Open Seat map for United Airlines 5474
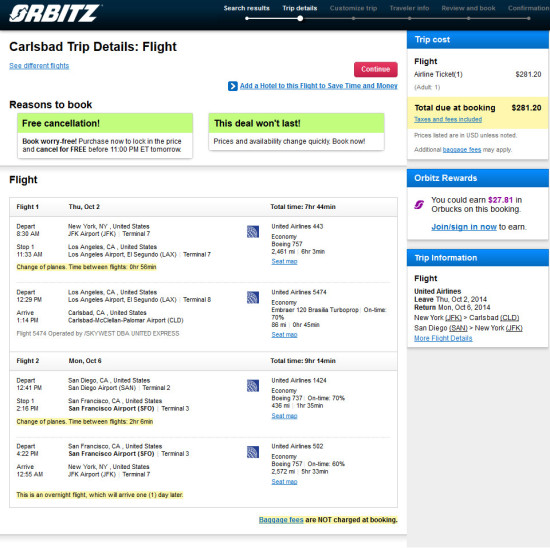 coord(284,335)
